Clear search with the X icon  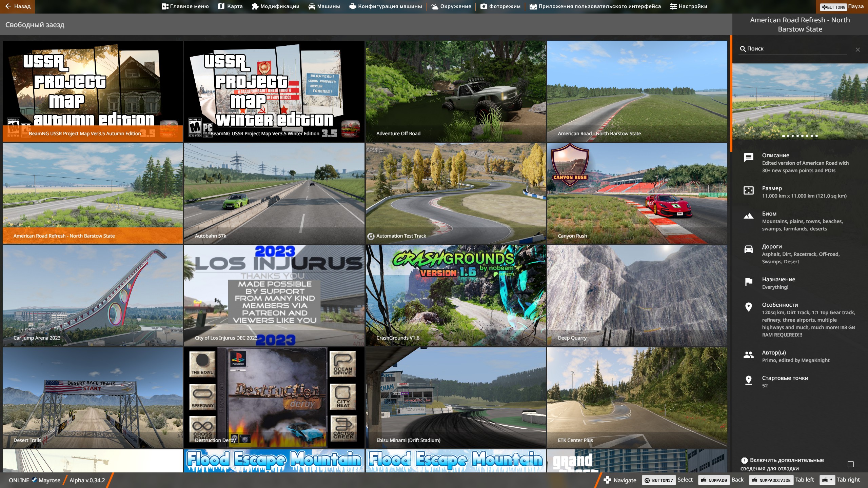coord(858,50)
